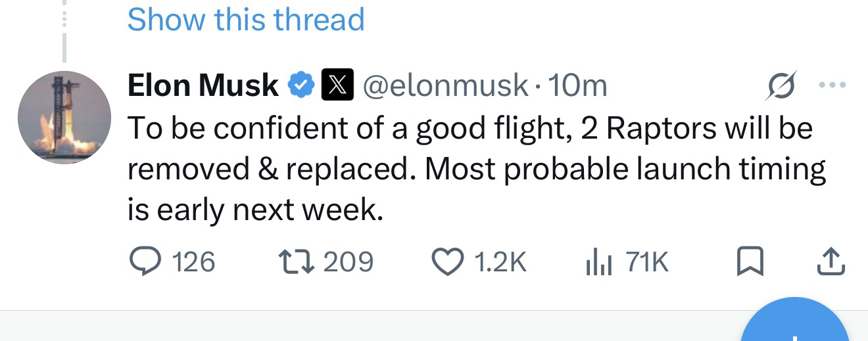
Task: Open Elon Musk's rocket launch avatar
Action: click(64, 118)
